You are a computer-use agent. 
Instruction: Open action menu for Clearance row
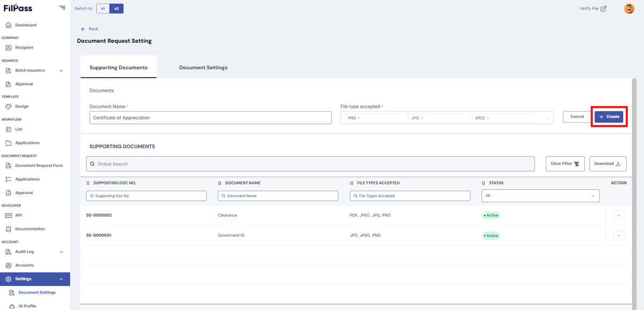pyautogui.click(x=619, y=216)
